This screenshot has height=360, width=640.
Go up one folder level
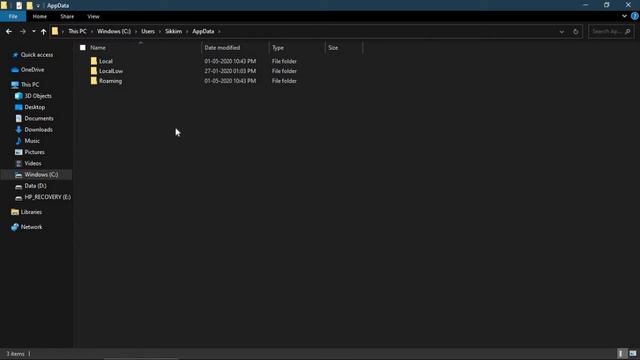(43, 31)
